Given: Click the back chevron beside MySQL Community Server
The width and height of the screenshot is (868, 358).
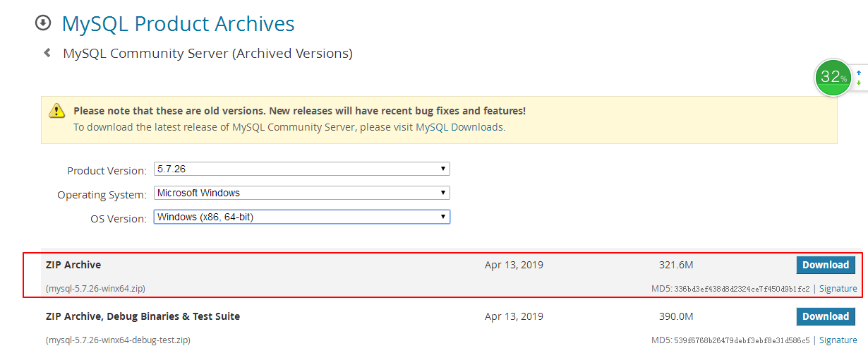Looking at the screenshot, I should coord(47,53).
